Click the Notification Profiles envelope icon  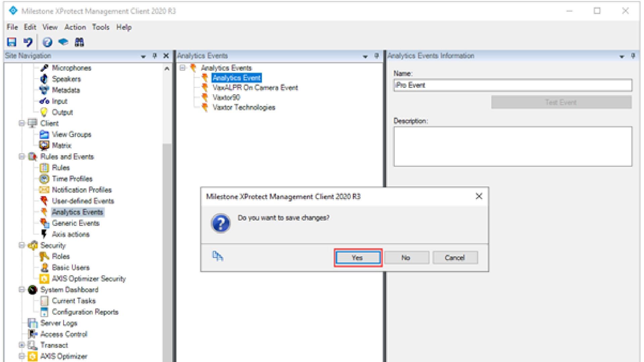tap(44, 190)
